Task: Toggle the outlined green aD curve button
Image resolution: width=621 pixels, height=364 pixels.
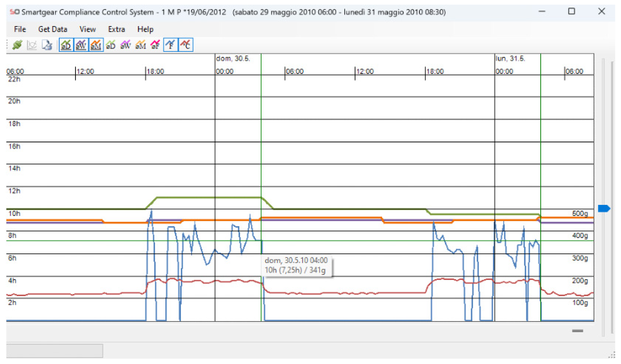Action: click(66, 45)
